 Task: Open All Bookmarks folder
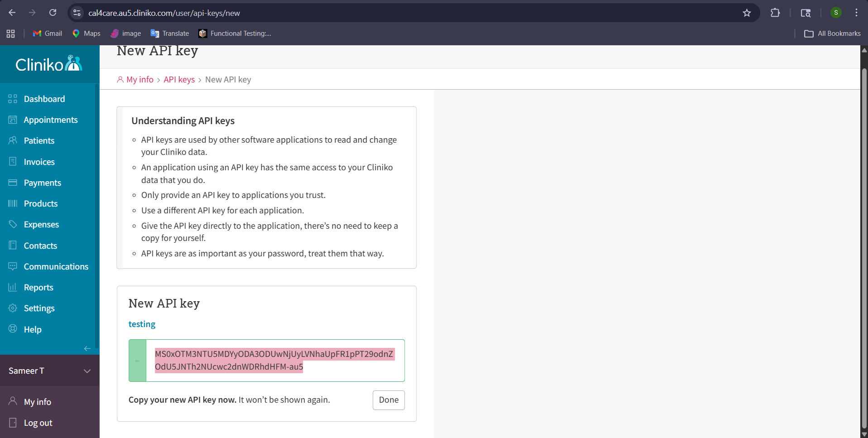(x=832, y=34)
